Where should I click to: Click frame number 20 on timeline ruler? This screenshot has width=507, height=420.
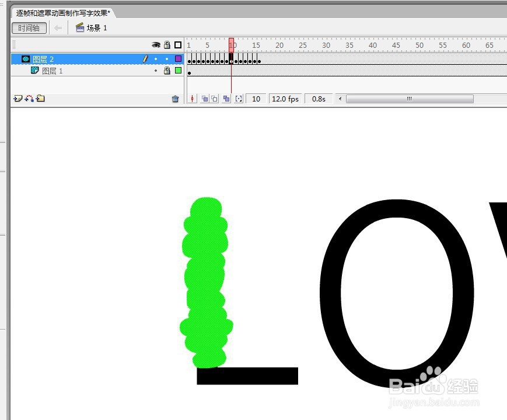(279, 45)
